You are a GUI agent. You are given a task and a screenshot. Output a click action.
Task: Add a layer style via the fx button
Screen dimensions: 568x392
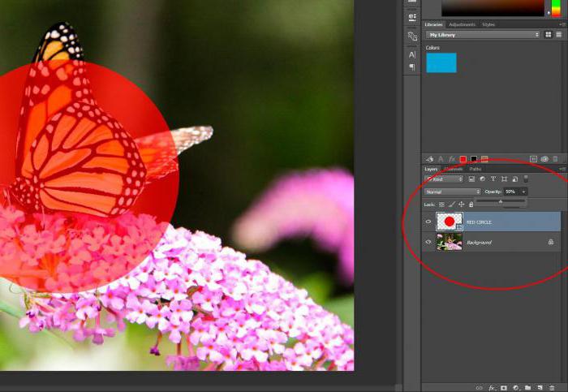(x=492, y=388)
